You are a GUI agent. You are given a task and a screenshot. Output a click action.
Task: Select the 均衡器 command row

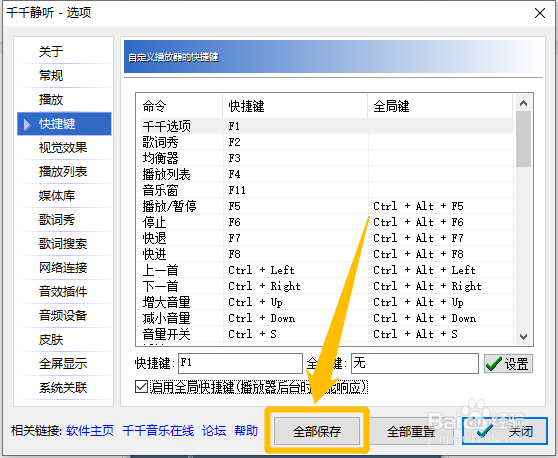pos(325,158)
